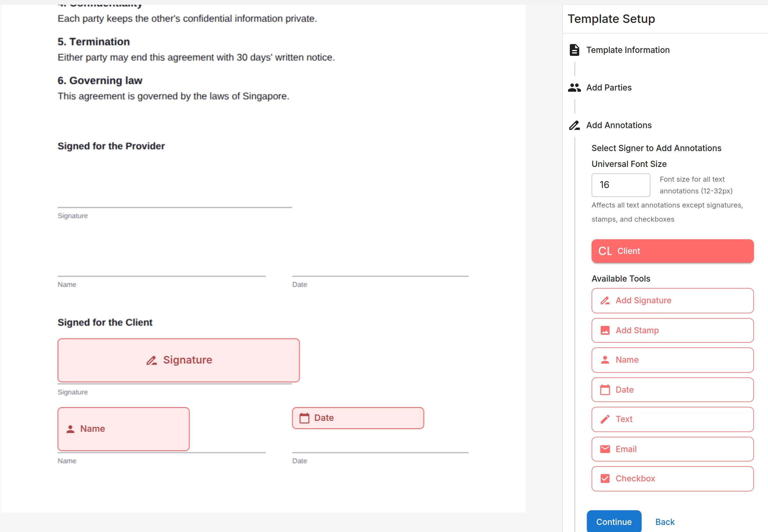Click the image icon in Add Stamp
This screenshot has width=768, height=532.
[605, 330]
